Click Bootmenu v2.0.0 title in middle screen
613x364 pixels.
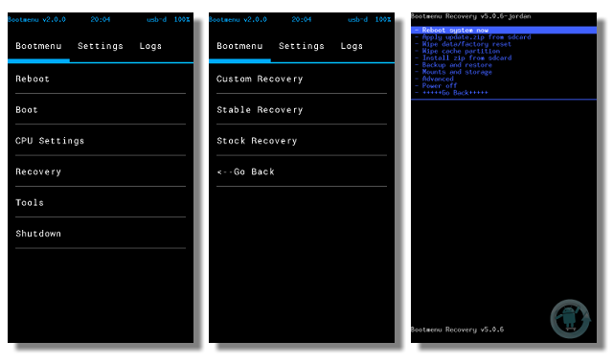click(x=238, y=19)
